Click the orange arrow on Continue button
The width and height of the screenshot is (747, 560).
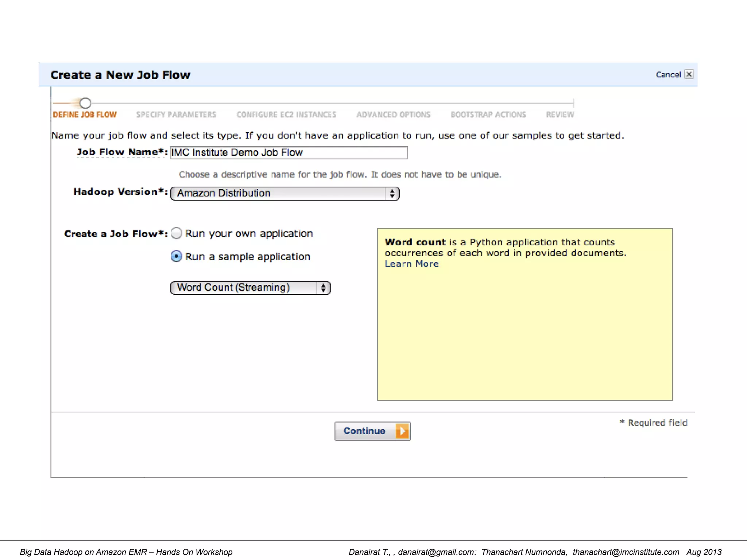click(402, 431)
